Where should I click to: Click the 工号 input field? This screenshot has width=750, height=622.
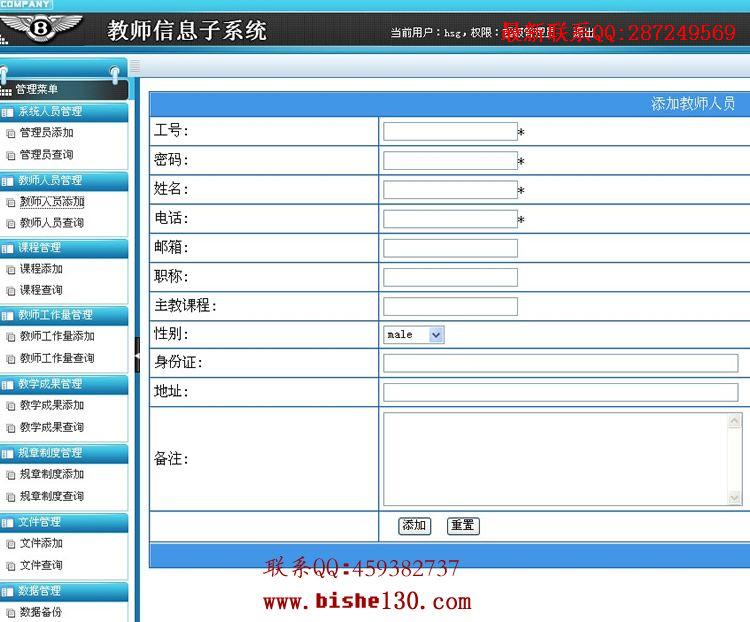pos(450,132)
